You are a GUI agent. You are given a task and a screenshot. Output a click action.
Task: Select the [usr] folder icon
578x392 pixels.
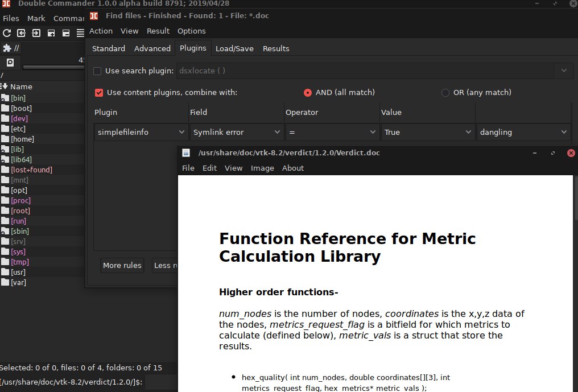tap(5, 272)
